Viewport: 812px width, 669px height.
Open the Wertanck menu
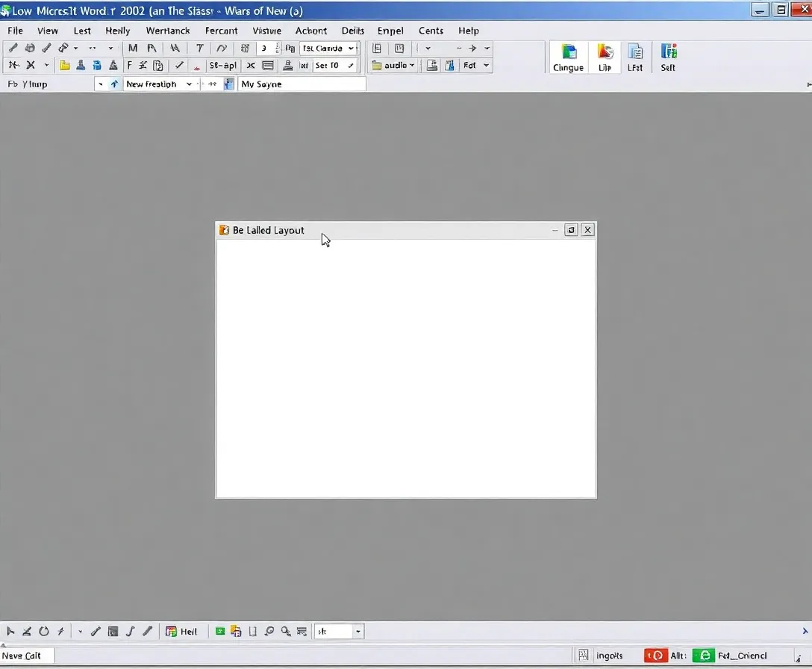168,31
